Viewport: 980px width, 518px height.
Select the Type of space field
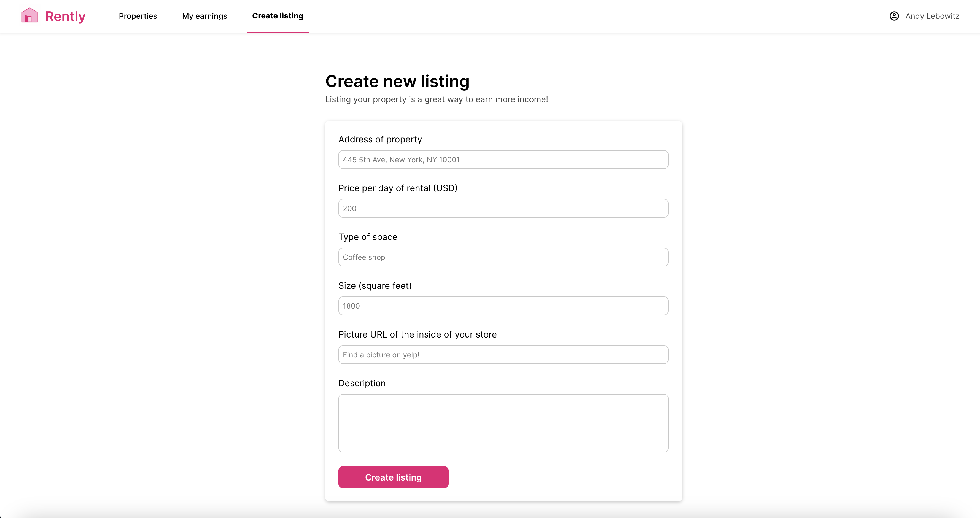[503, 257]
